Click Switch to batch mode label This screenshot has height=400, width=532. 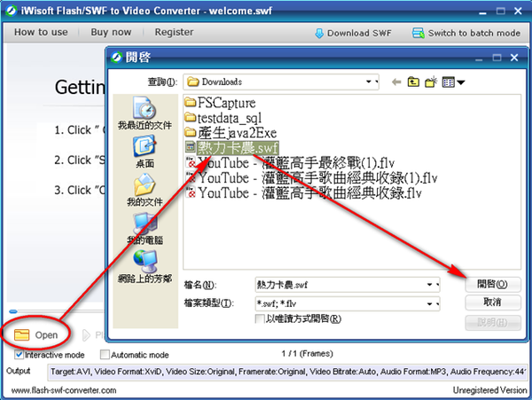[x=474, y=33]
